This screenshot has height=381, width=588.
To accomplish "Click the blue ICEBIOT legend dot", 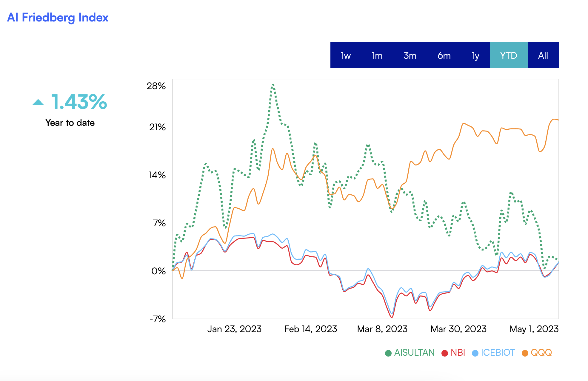I will coord(475,353).
